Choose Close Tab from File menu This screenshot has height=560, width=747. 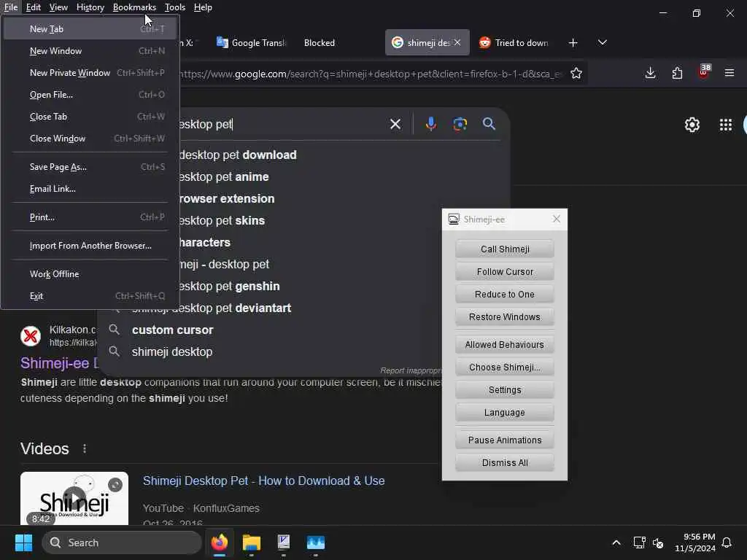click(90, 117)
